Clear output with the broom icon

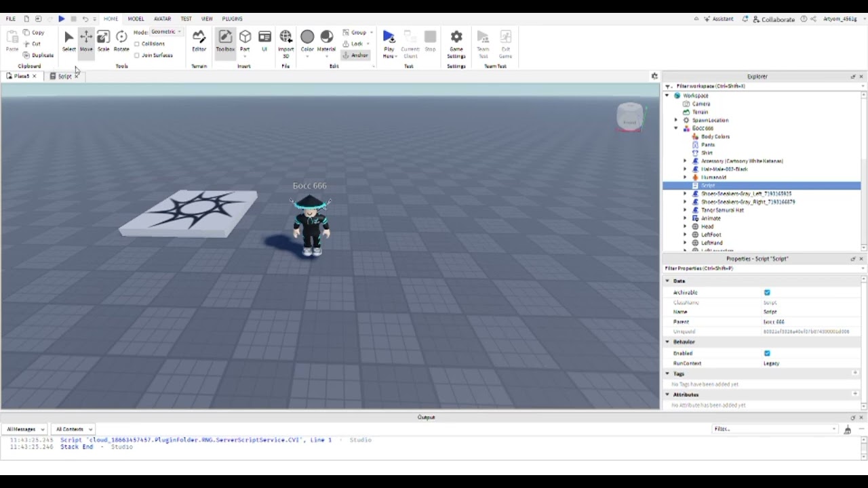848,429
